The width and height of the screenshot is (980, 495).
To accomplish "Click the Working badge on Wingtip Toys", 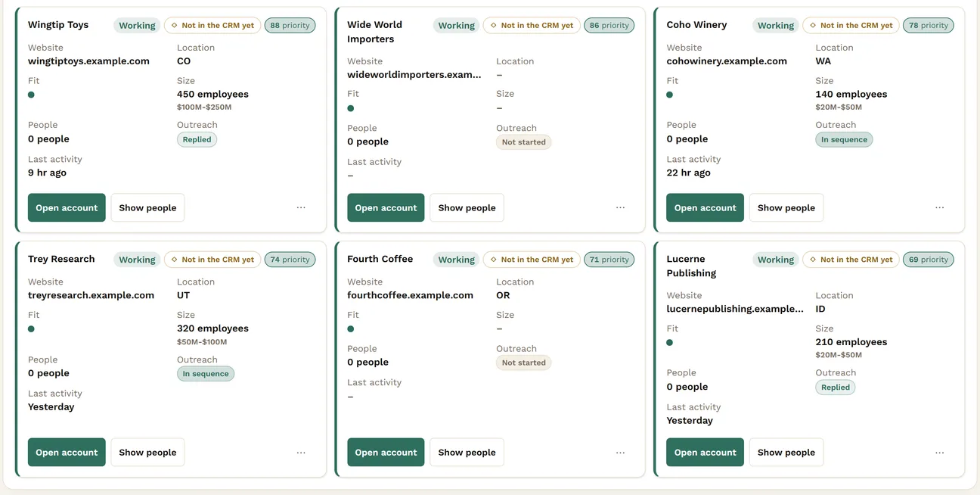I will point(137,25).
